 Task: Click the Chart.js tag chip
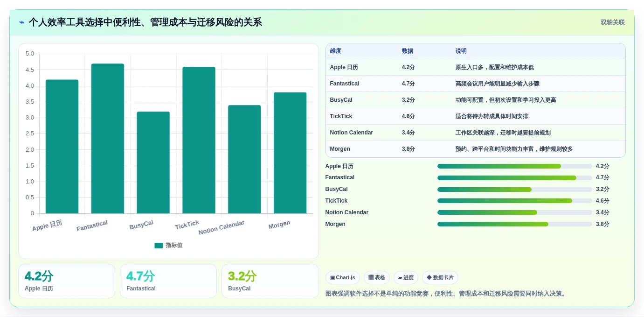tap(343, 277)
